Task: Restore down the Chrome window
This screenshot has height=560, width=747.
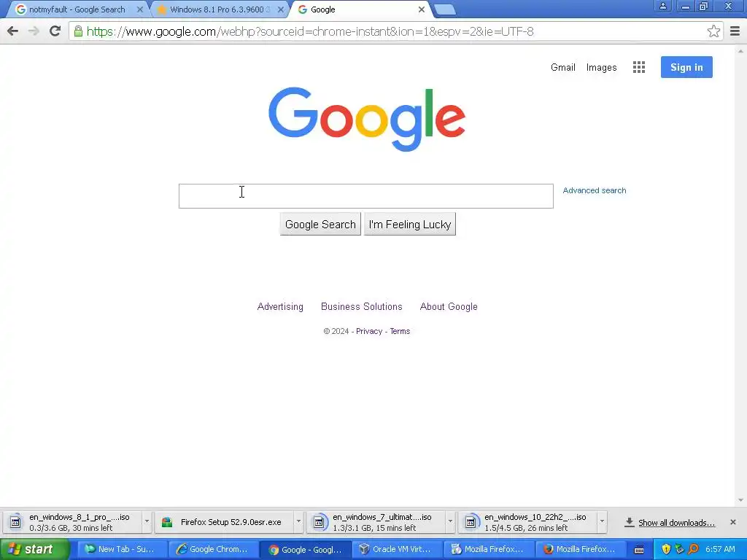Action: coord(704,6)
